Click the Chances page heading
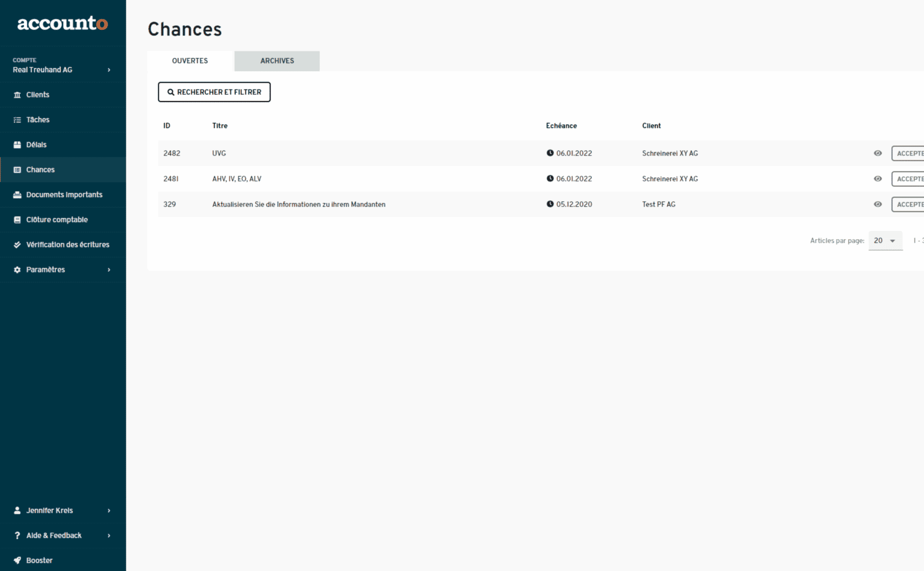Image resolution: width=924 pixels, height=571 pixels. click(x=185, y=29)
